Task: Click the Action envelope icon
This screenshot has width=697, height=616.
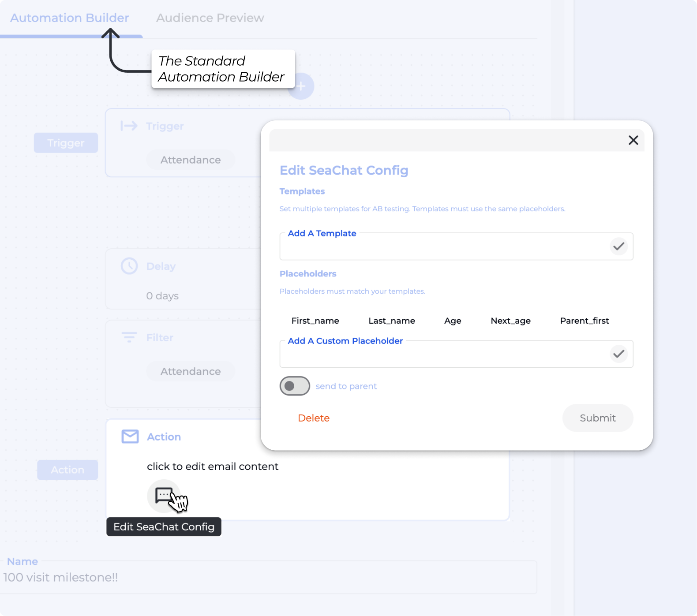Action: coord(130,437)
